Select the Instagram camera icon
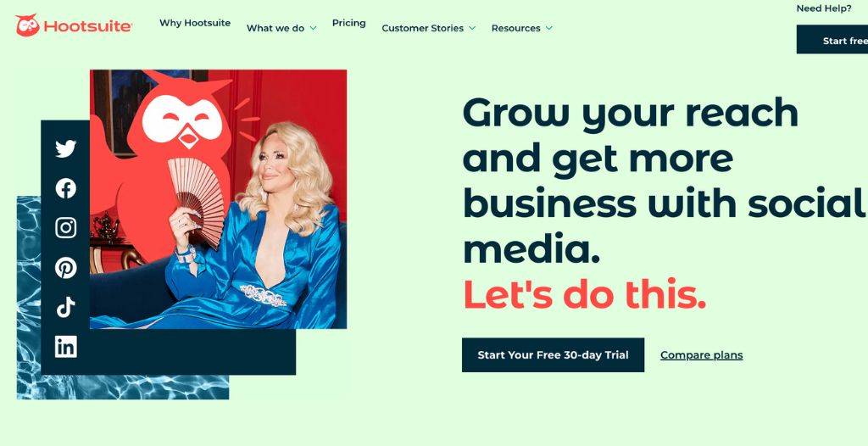The width and height of the screenshot is (868, 446). point(66,228)
